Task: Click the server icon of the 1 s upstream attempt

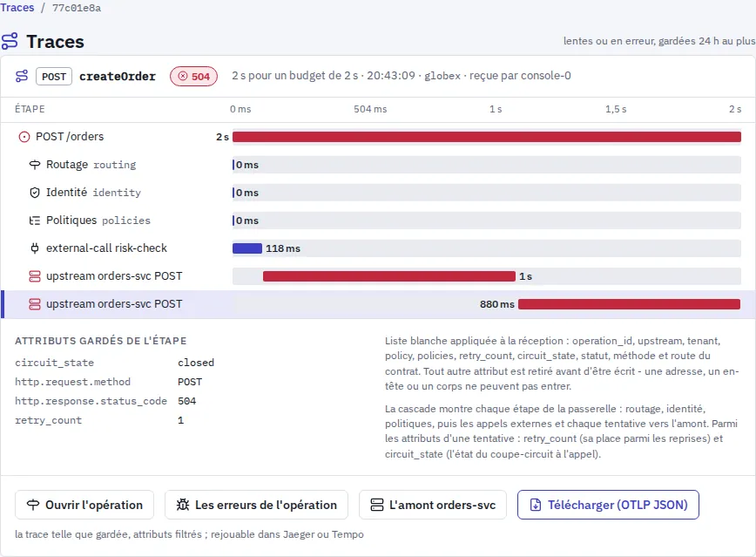Action: point(34,276)
